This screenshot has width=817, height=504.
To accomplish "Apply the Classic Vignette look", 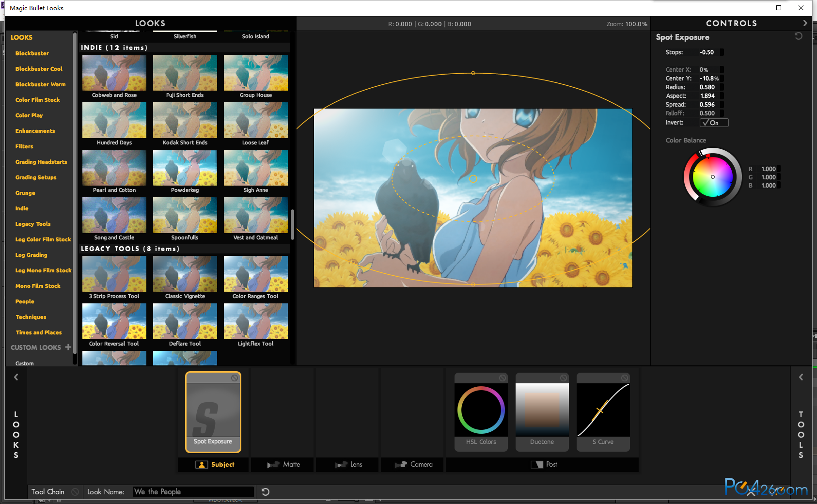I will click(x=185, y=274).
